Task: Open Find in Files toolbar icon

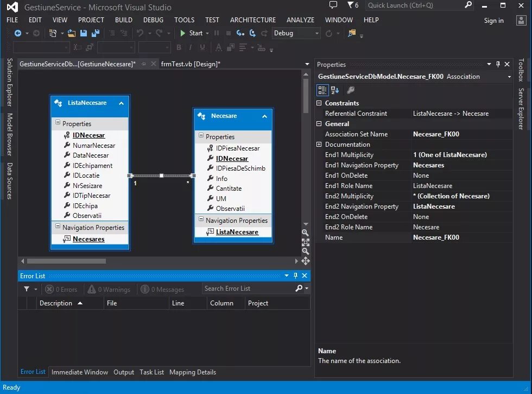Action: (352, 33)
